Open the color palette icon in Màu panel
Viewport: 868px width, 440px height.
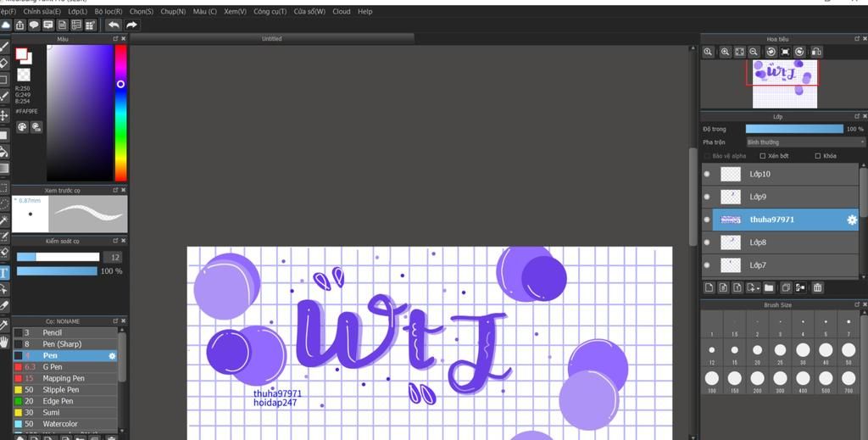(x=22, y=126)
